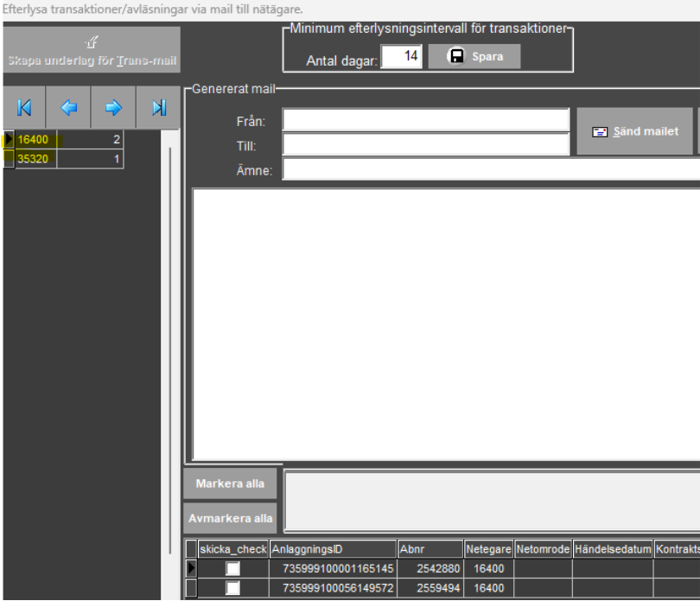Click the Avmarkera alla button

[x=230, y=518]
